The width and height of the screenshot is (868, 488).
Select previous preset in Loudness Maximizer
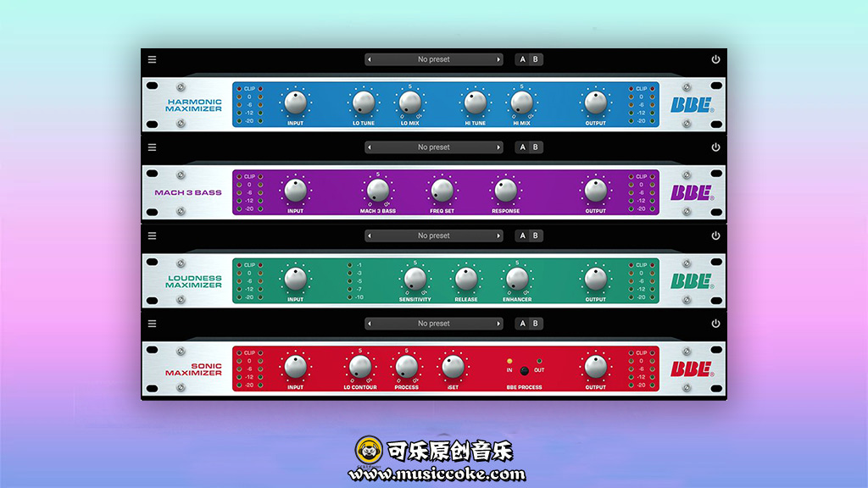point(370,236)
